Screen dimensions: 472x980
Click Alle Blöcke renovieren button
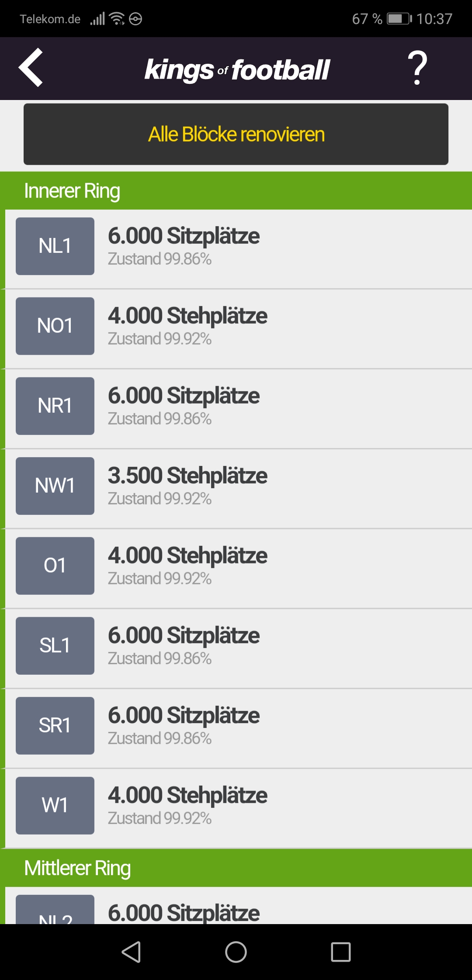click(x=236, y=134)
